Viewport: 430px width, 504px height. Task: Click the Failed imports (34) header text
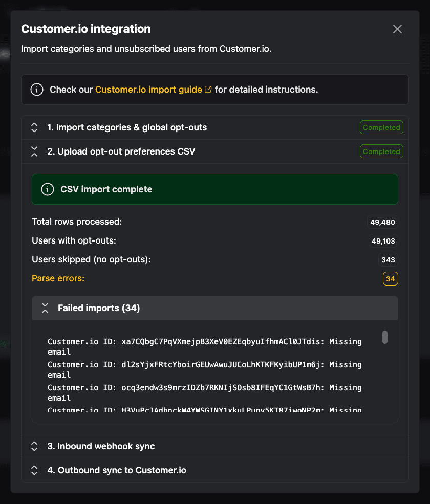tap(99, 308)
